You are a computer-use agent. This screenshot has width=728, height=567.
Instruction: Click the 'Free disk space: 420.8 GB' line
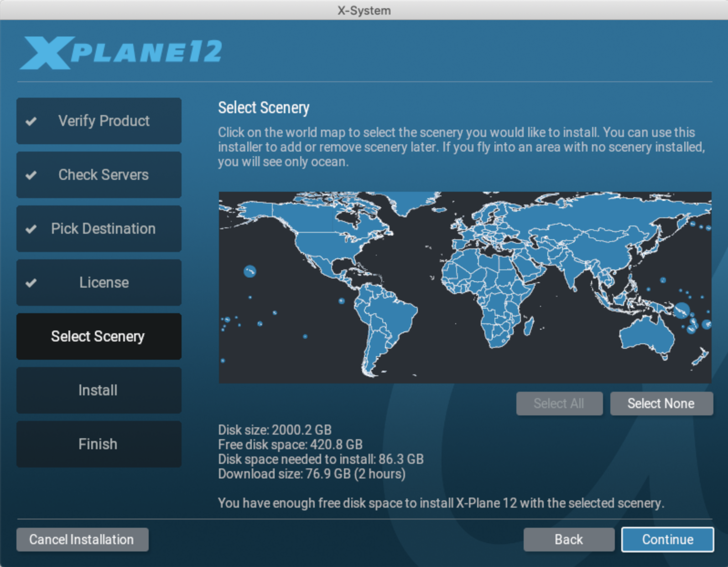point(290,445)
